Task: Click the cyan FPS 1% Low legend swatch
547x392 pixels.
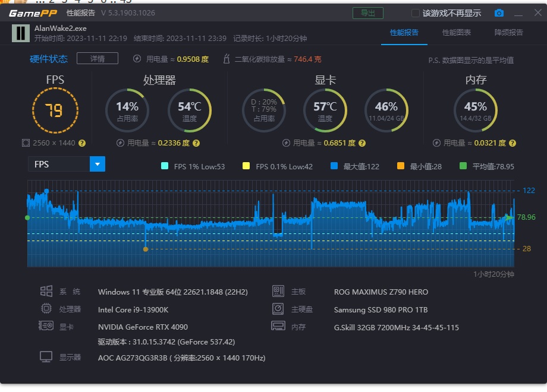Action: 165,166
